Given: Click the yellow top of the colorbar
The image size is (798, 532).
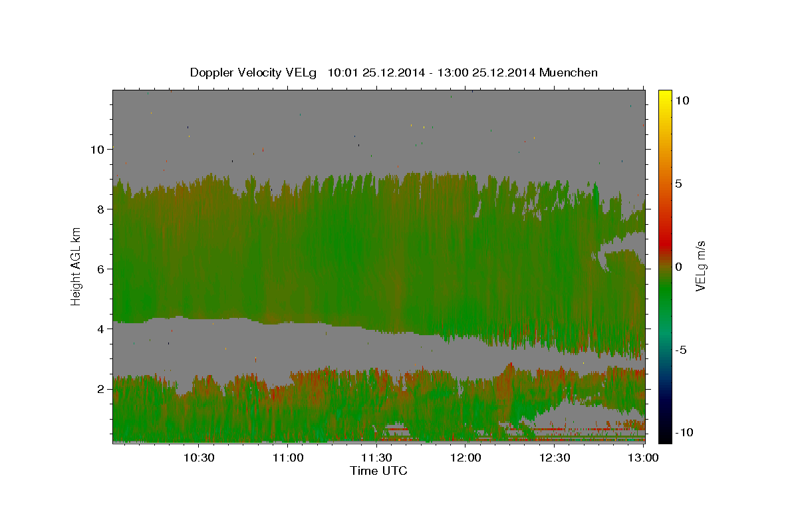Looking at the screenshot, I should pyautogui.click(x=664, y=96).
